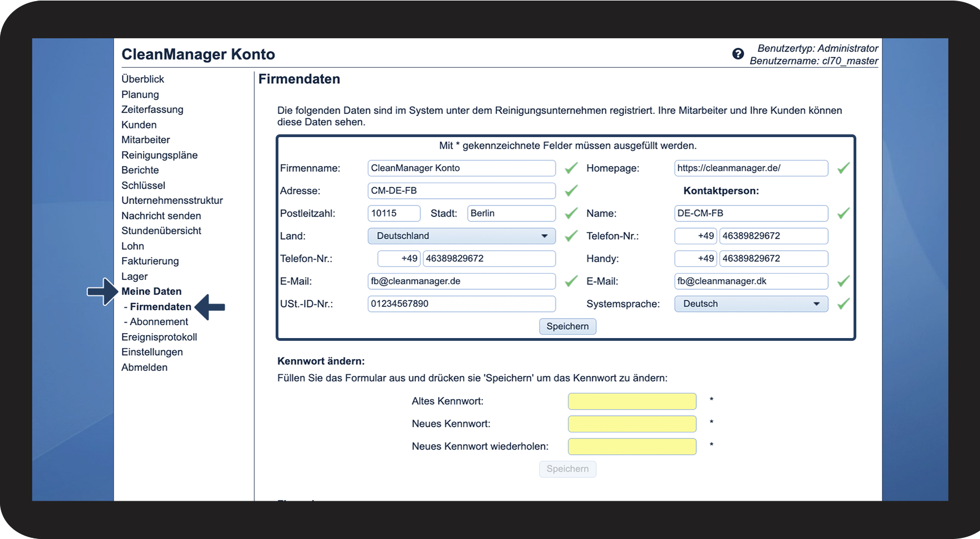Click the Stadt field showing Berlin
980x539 pixels.
pyautogui.click(x=511, y=214)
